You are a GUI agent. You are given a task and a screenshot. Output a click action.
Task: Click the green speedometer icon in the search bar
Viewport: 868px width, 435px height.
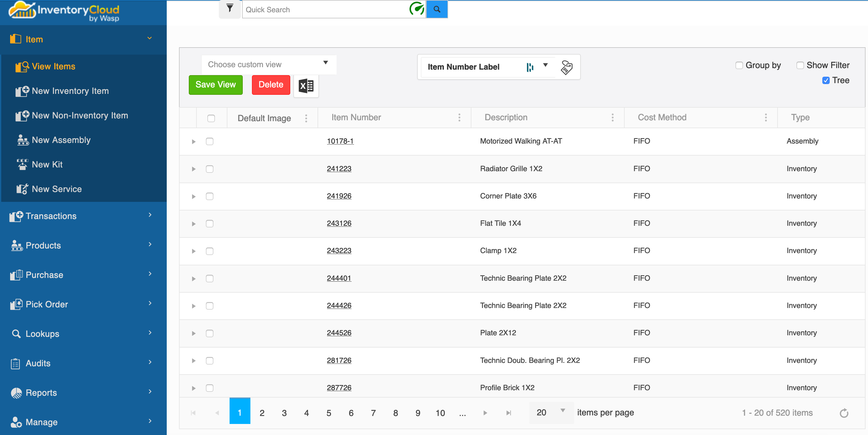pos(417,9)
